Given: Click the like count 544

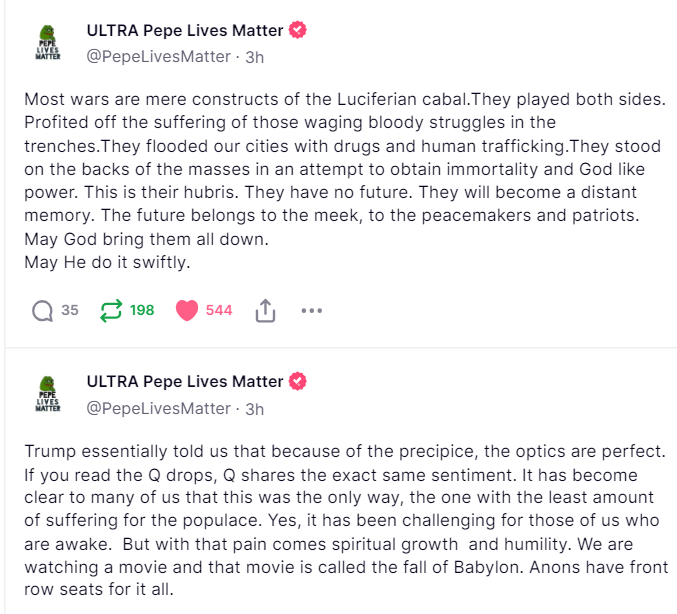Looking at the screenshot, I should coord(219,311).
